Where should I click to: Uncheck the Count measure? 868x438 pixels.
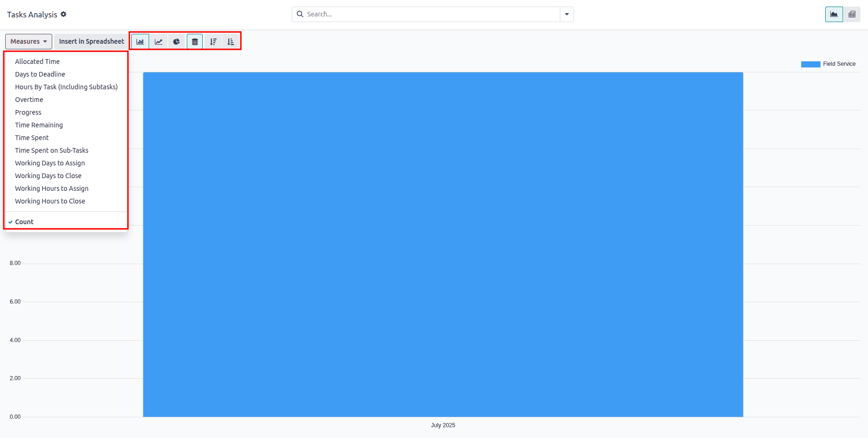[66, 222]
